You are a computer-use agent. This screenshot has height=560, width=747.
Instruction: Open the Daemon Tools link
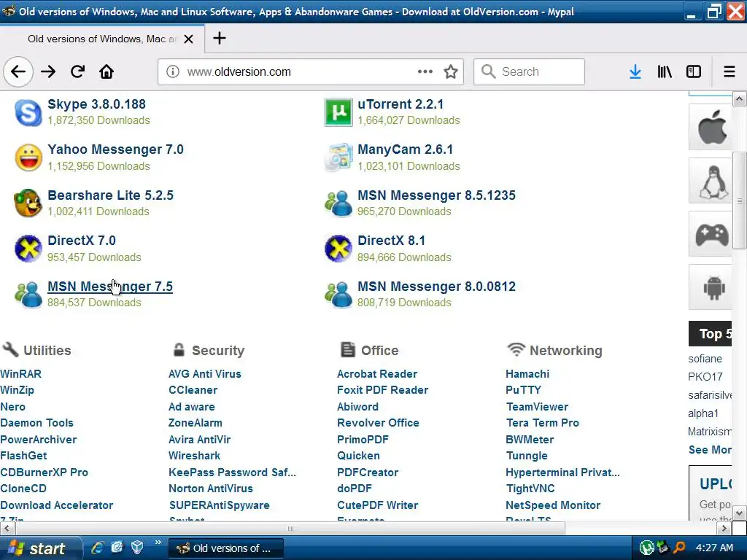point(36,423)
